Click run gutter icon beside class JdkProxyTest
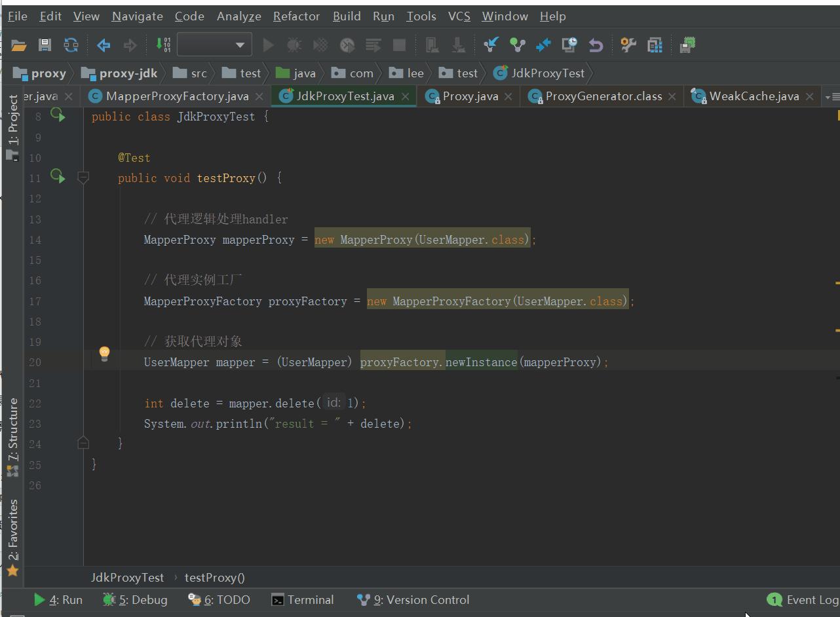The width and height of the screenshot is (840, 617). click(x=58, y=116)
